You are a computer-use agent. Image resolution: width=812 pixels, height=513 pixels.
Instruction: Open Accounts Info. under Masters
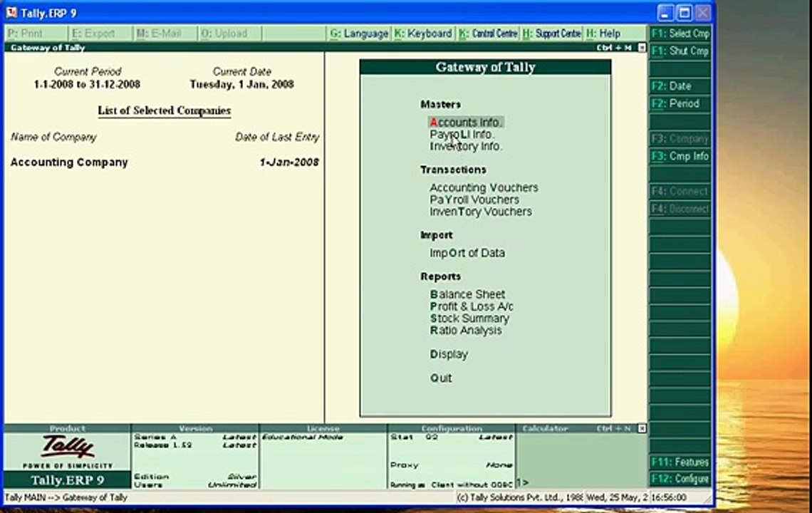pyautogui.click(x=466, y=123)
